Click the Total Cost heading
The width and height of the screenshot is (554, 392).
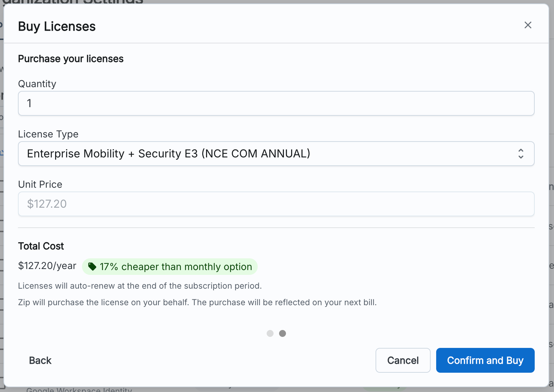click(x=41, y=246)
